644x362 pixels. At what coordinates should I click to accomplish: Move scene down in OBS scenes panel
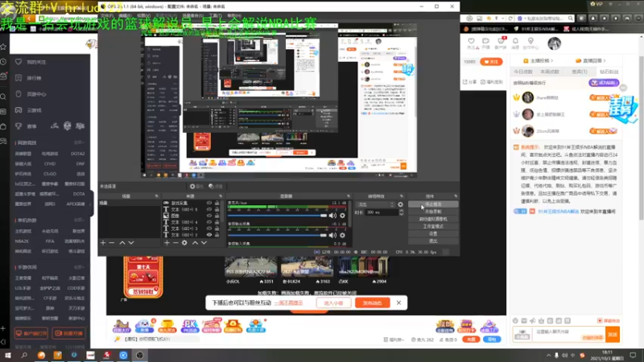[131, 243]
